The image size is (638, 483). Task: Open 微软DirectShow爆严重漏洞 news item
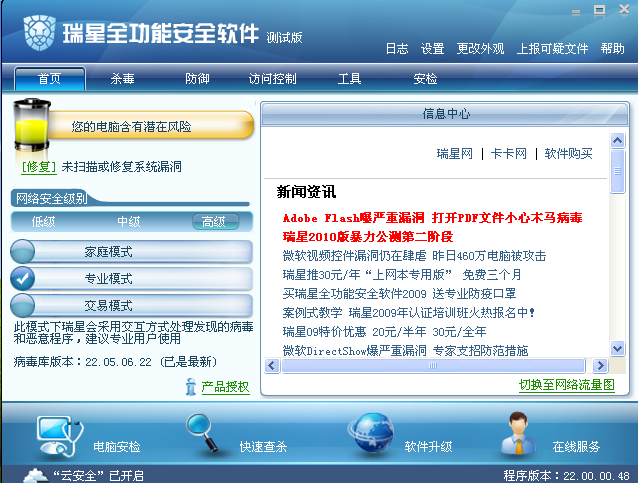pyautogui.click(x=405, y=350)
